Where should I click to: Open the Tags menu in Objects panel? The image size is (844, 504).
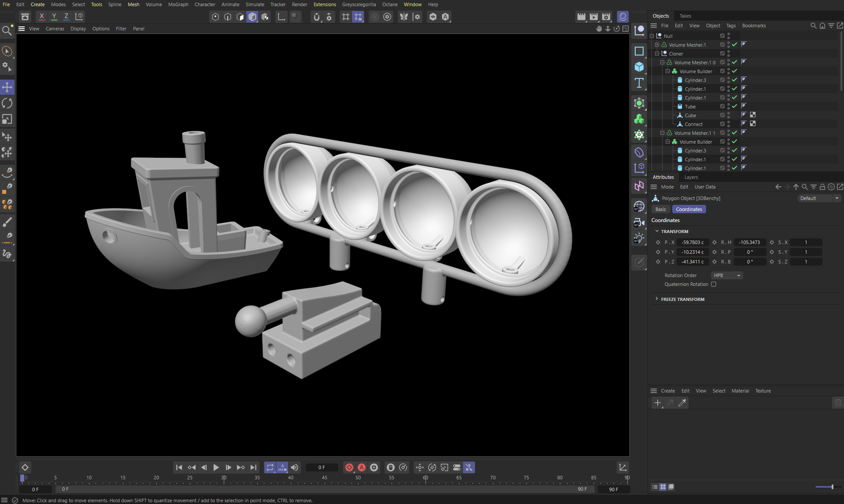731,26
